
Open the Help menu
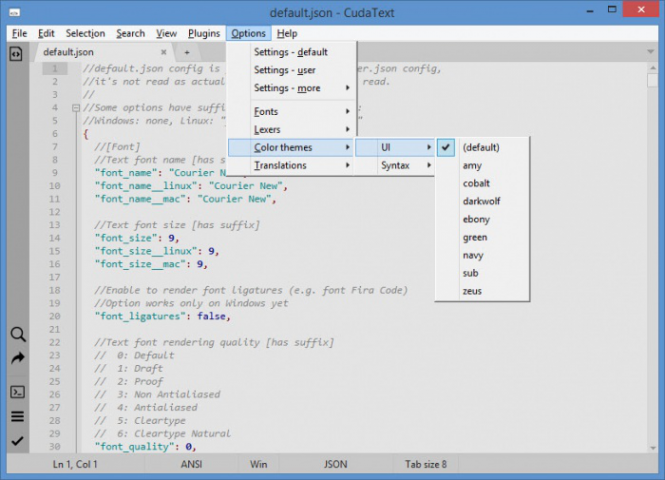point(287,33)
